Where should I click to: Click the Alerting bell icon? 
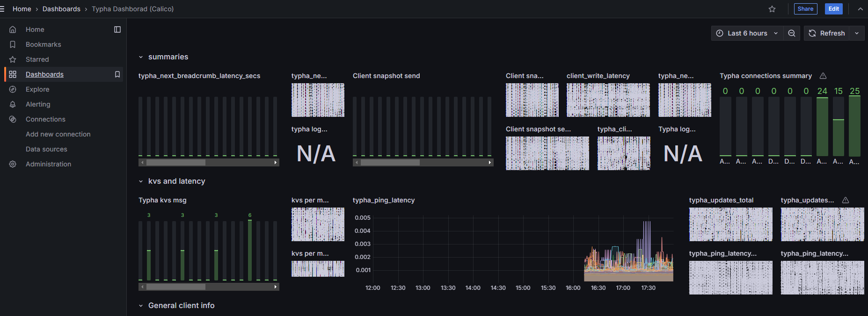pos(13,104)
